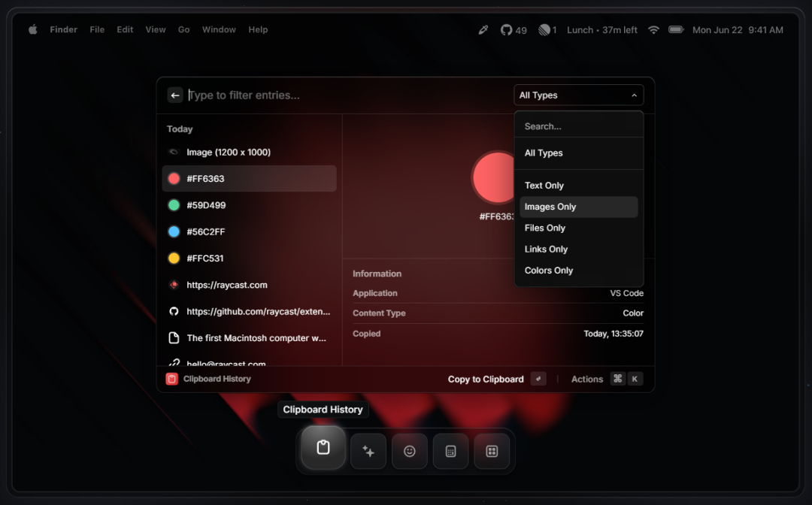812x505 pixels.
Task: Open the Clipboard History dock icon
Action: click(323, 448)
